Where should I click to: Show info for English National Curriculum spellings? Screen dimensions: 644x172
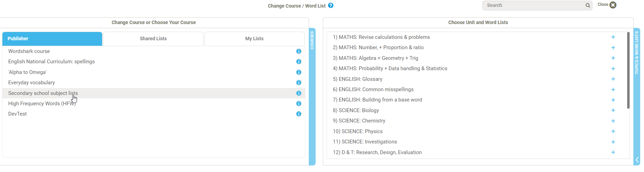click(299, 62)
